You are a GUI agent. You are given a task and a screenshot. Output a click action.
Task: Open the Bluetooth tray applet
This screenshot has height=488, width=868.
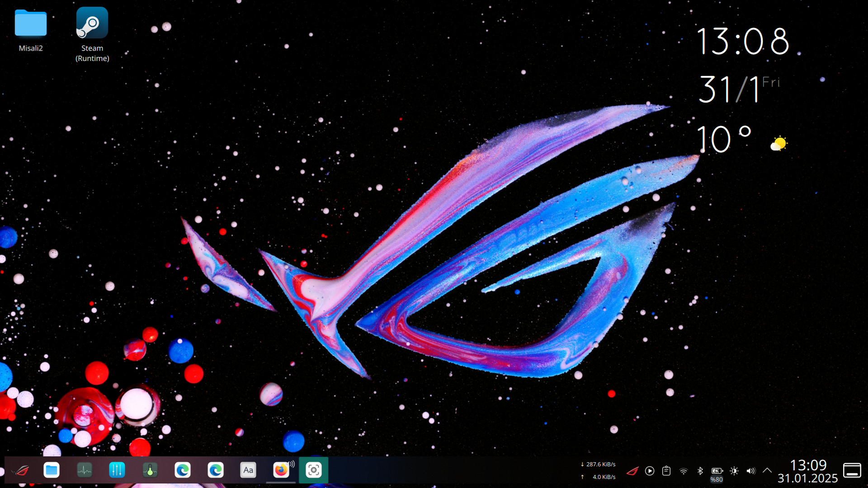point(700,471)
